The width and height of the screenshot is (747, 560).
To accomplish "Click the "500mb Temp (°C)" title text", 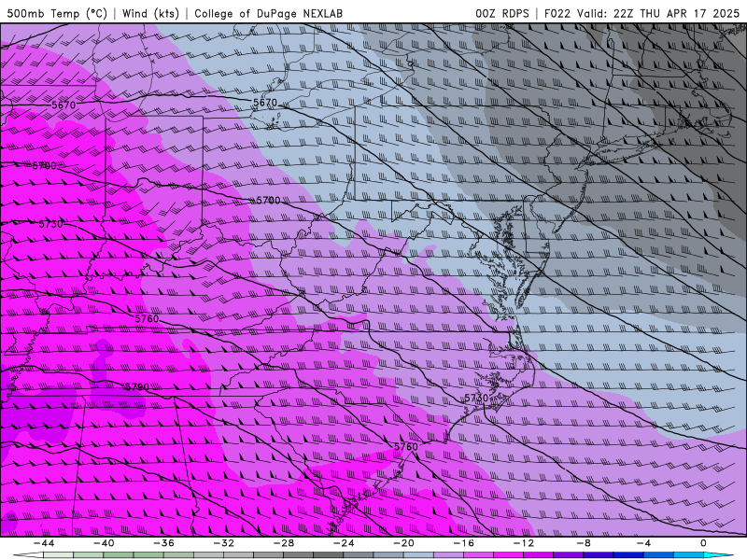I will pyautogui.click(x=57, y=13).
